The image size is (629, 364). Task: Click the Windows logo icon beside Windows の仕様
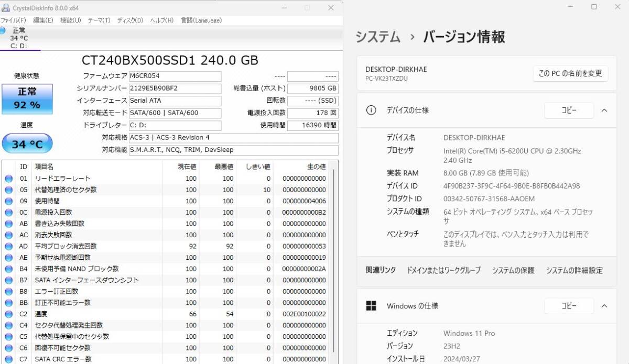coord(371,306)
